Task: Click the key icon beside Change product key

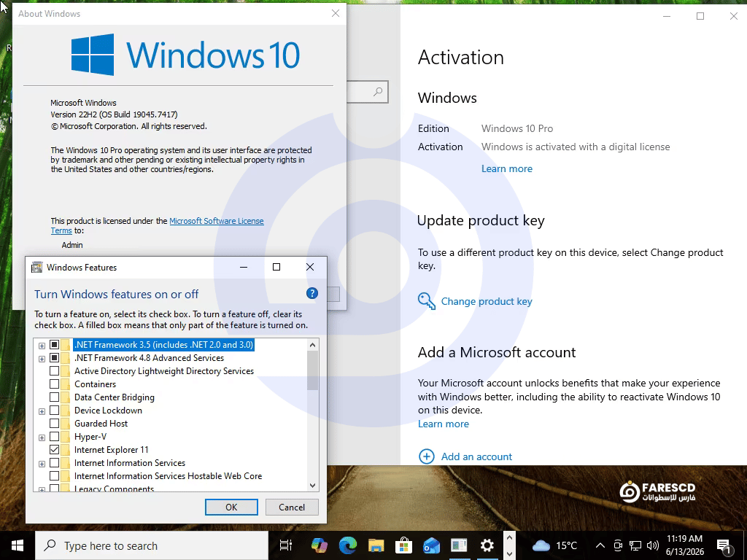Action: pos(426,301)
